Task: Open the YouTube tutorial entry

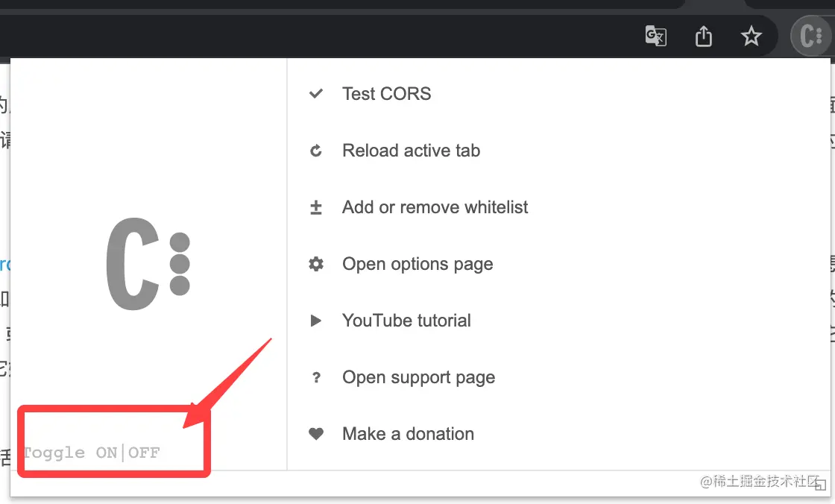Action: (x=406, y=321)
